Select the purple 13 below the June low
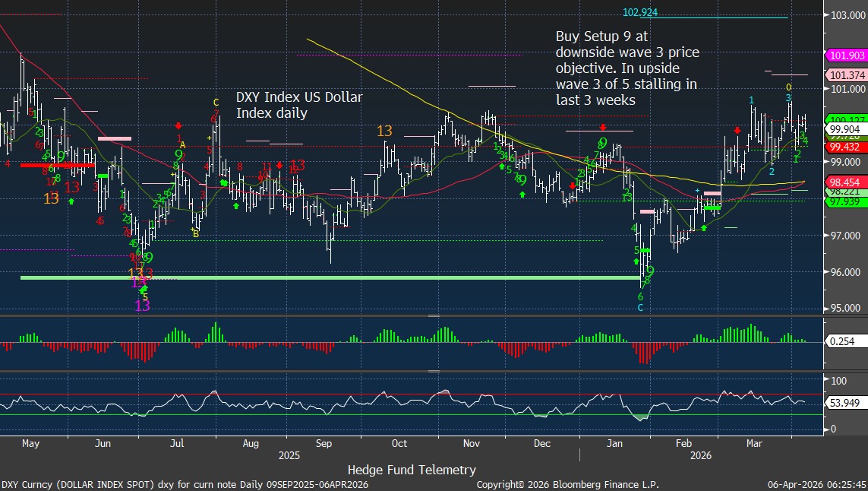The width and height of the screenshot is (868, 491). 143,306
